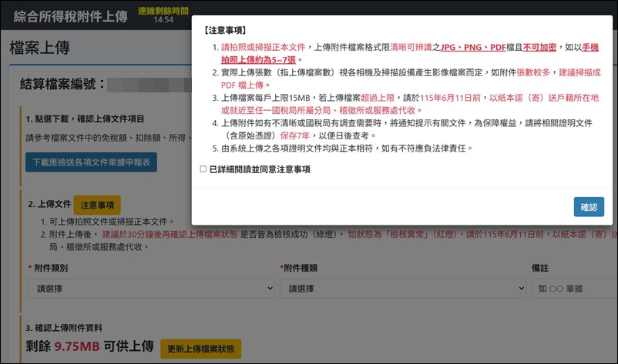Expand the 附件類別 dropdown

point(151,289)
